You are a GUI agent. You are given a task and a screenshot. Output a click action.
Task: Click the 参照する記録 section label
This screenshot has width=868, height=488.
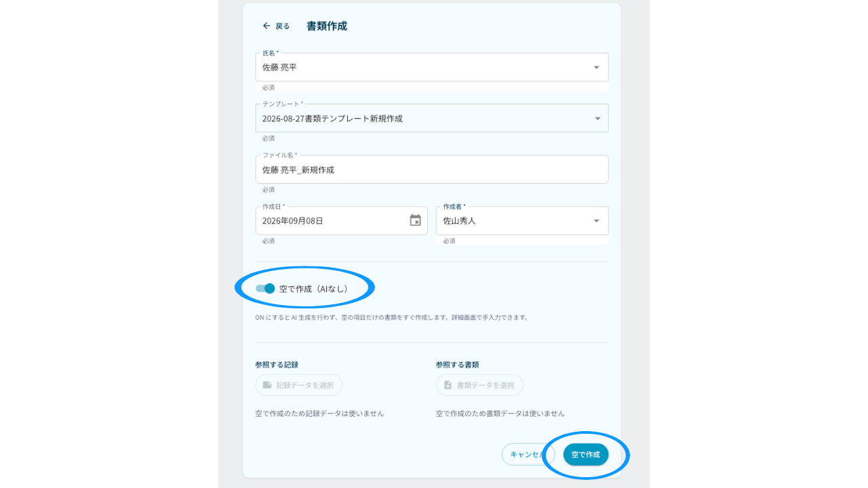277,365
